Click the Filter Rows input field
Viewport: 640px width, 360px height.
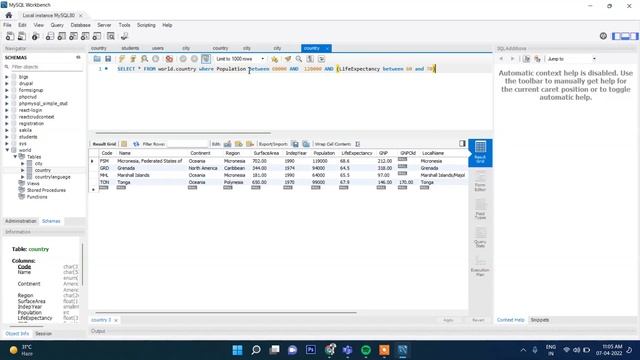point(188,144)
